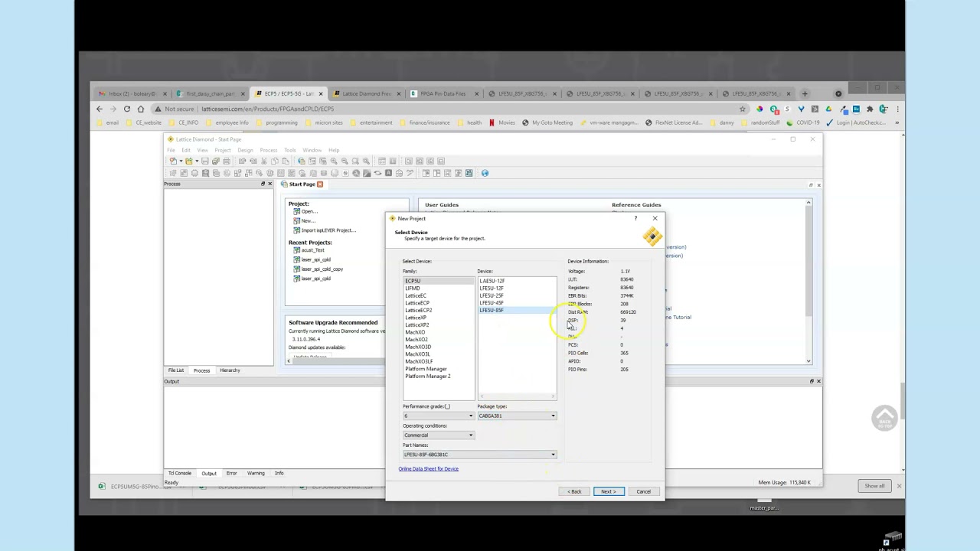Click the Print toolbar icon
Viewport: 980px width, 551px height.
(x=227, y=161)
